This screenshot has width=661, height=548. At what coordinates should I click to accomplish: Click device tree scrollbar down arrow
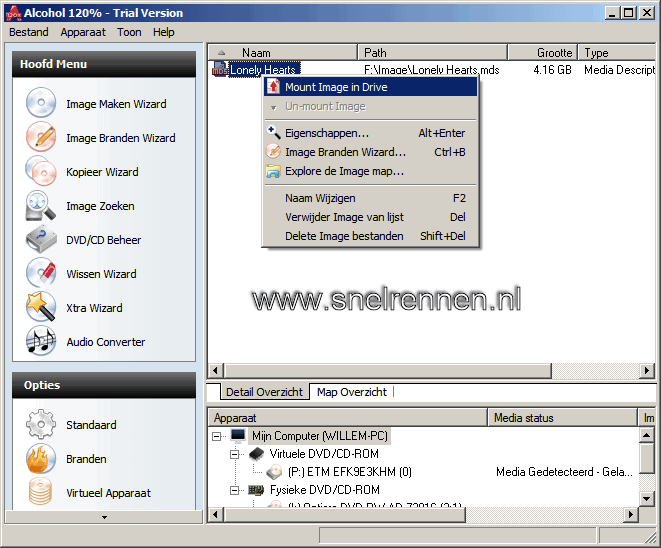pos(647,498)
